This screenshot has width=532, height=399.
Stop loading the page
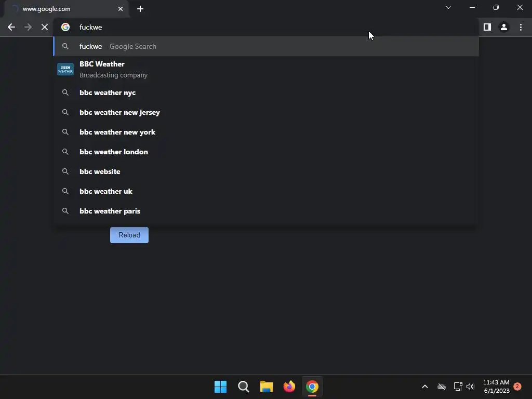[x=45, y=27]
